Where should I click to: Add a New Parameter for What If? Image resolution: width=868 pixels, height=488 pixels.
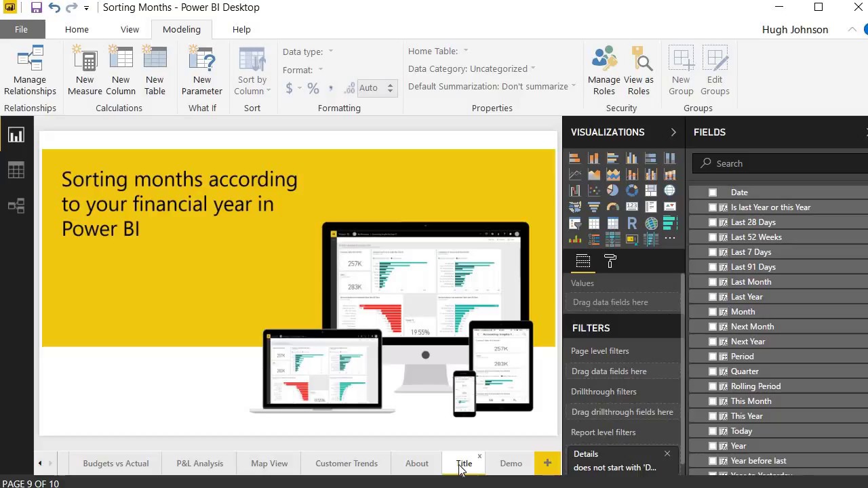[202, 71]
